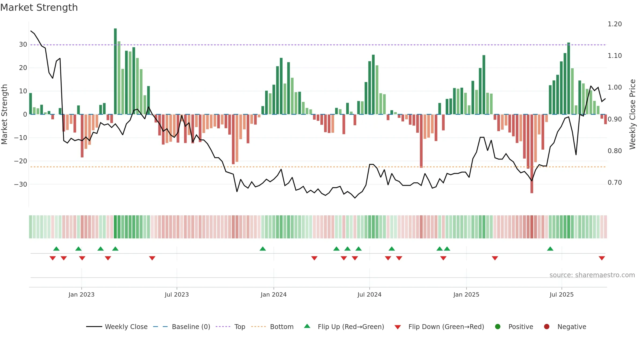Click the red flip-down marker after Jan 2025

(495, 258)
